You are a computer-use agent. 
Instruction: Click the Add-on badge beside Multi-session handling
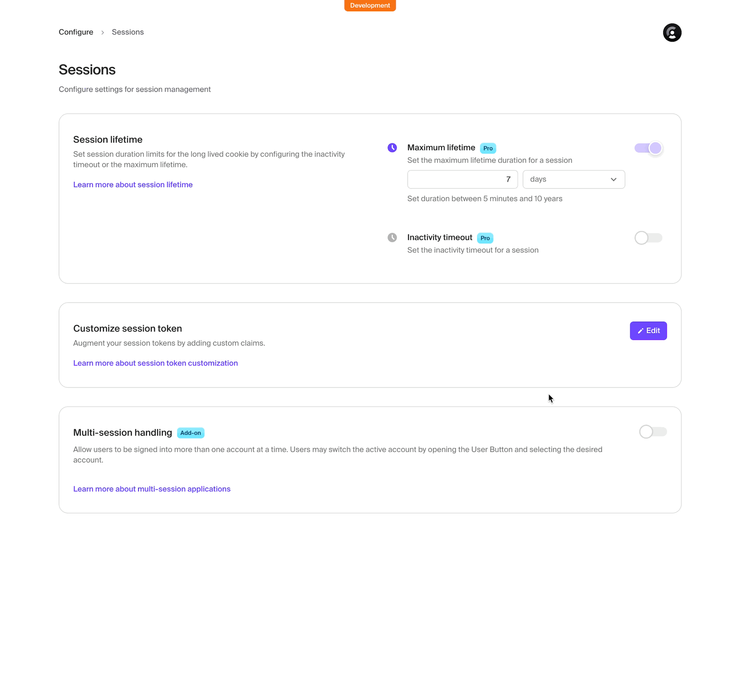click(x=190, y=433)
